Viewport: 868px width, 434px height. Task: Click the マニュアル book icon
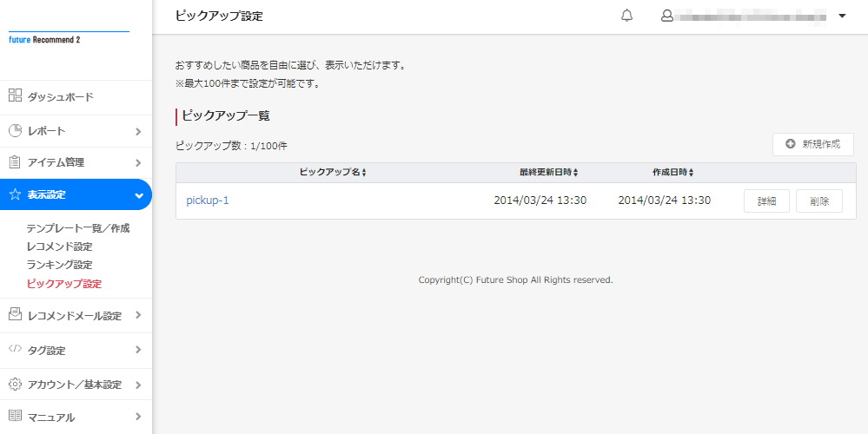pyautogui.click(x=15, y=415)
